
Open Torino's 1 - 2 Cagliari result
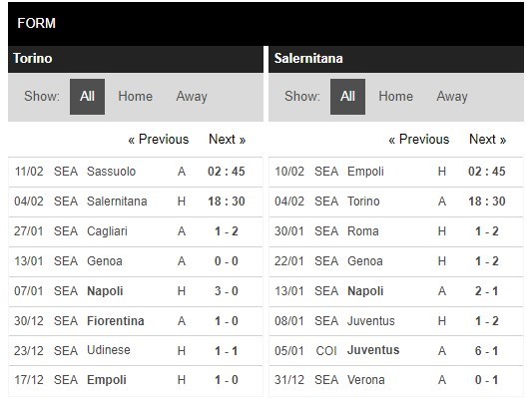pos(227,231)
